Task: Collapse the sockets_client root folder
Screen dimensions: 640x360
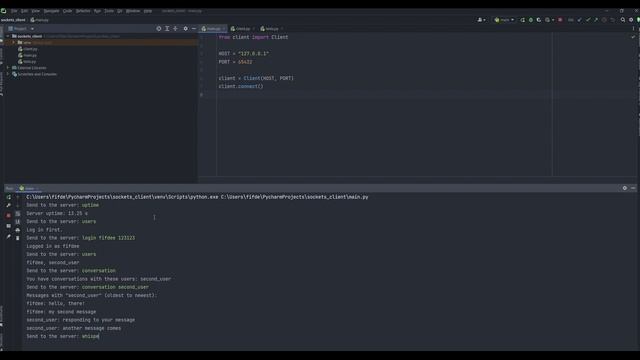Action: point(8,36)
